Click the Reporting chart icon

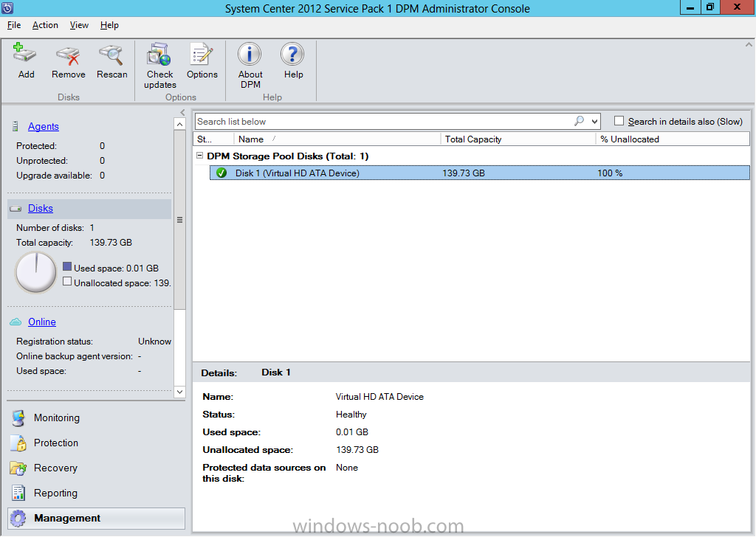[18, 493]
